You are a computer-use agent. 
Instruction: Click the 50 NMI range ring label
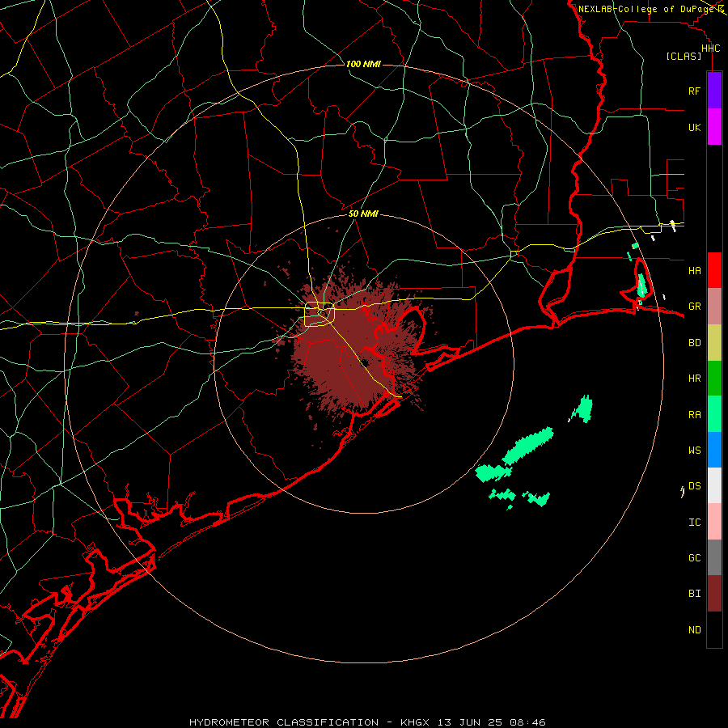363,214
